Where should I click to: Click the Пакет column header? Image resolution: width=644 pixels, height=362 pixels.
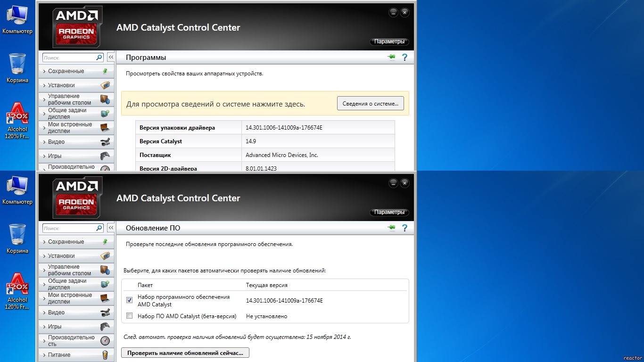pos(145,285)
